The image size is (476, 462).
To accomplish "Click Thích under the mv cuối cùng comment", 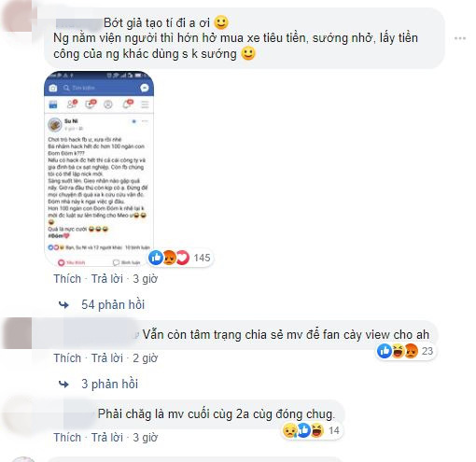I will [67, 438].
